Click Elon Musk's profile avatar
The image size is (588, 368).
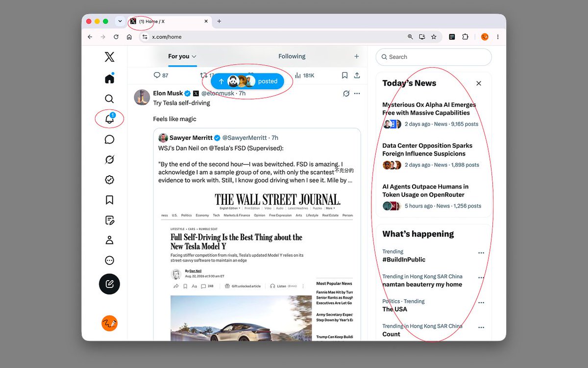tap(142, 97)
